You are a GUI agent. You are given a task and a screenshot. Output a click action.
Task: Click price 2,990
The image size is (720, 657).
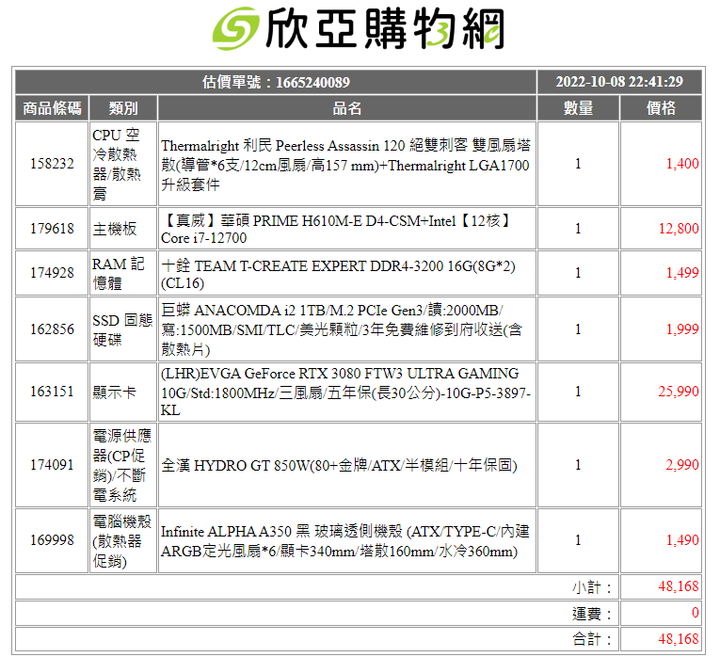coord(682,465)
